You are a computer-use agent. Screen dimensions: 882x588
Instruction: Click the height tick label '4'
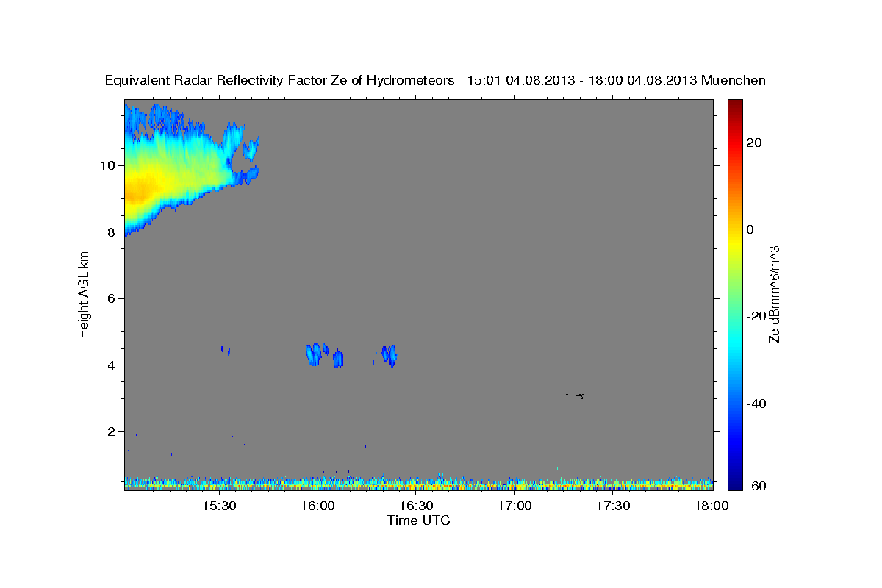[x=111, y=365]
